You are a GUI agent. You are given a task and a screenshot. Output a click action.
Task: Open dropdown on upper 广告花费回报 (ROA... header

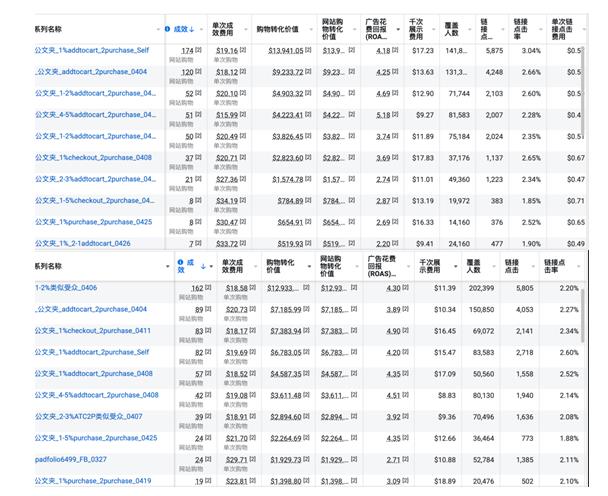pyautogui.click(x=398, y=29)
